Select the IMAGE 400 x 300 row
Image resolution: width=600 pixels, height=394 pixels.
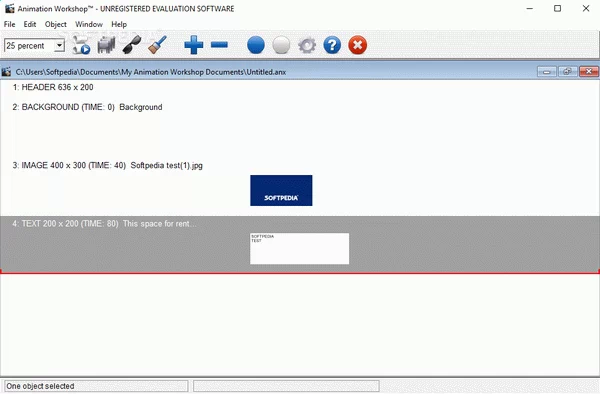(x=300, y=186)
